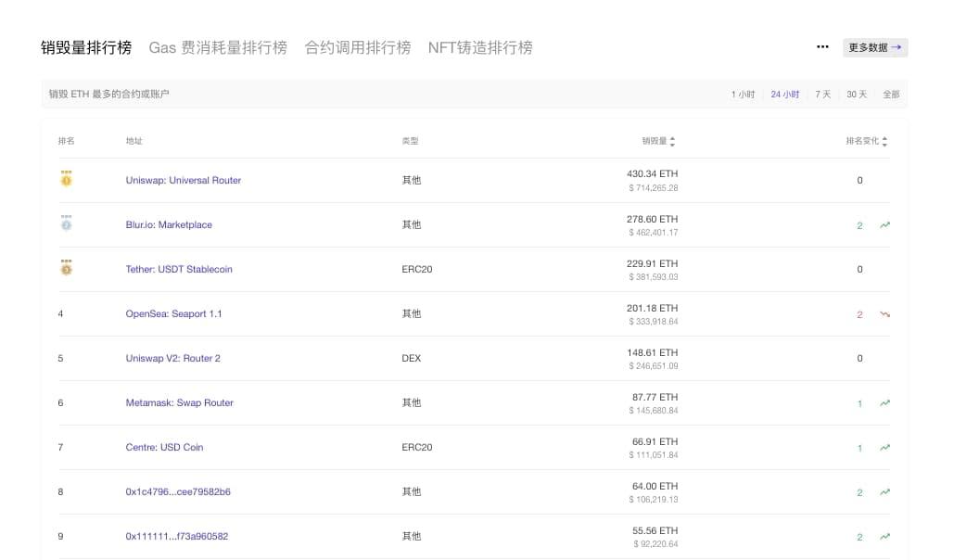Image resolution: width=954 pixels, height=560 pixels.
Task: Click the gold medal rank one icon
Action: pyautogui.click(x=66, y=179)
